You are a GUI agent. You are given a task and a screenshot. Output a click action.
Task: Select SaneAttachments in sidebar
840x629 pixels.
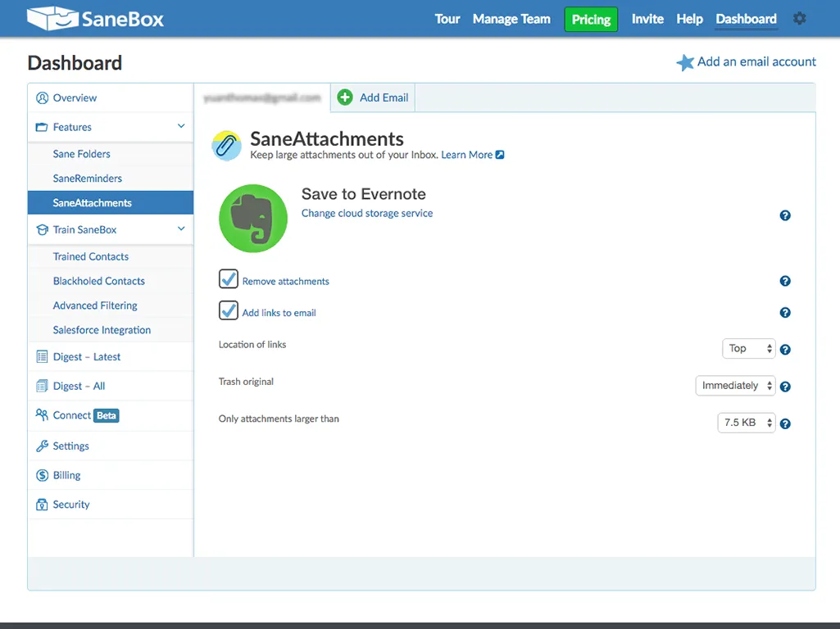(x=111, y=203)
